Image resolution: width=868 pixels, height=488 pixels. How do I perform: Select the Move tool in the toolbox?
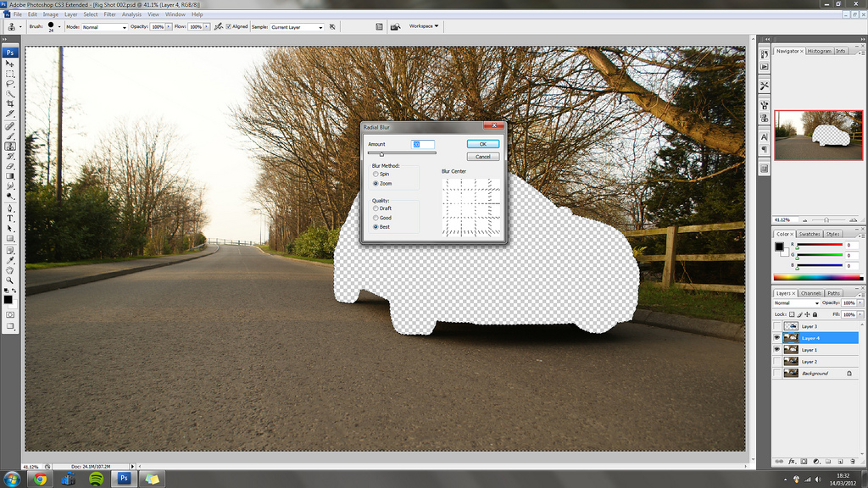pos(10,64)
